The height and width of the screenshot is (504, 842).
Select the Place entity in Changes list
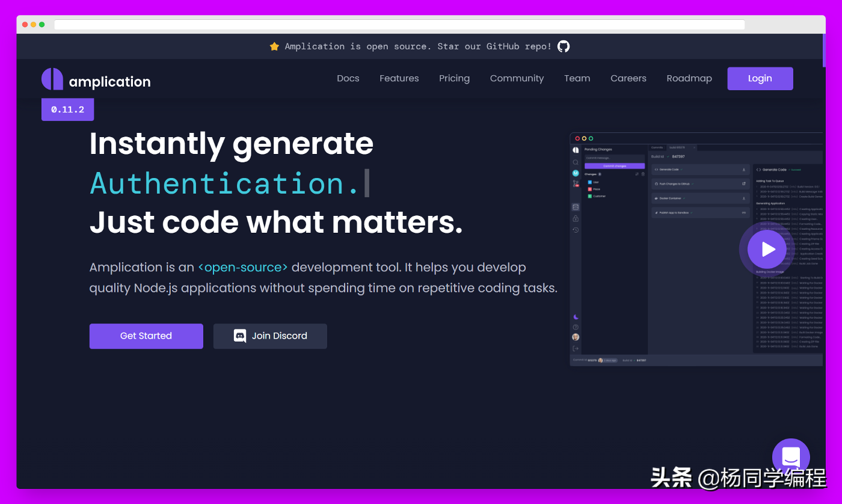(x=594, y=189)
